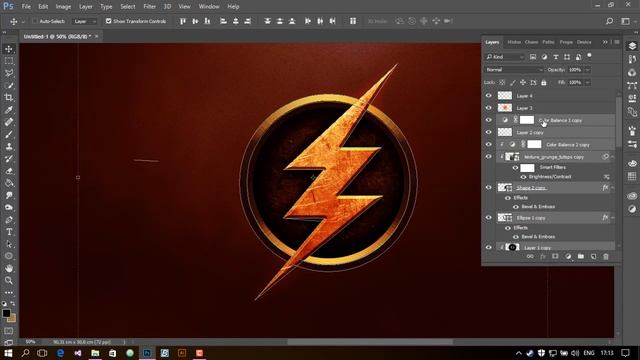
Task: Expand hidden panel tabs double-arrow
Action: point(605,42)
